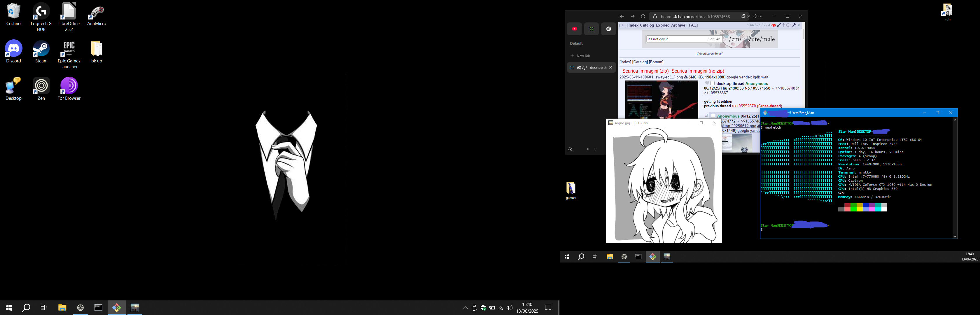Viewport: 980px width, 315px height.
Task: Select the 'bk up' folder on the desktop
Action: 97,52
